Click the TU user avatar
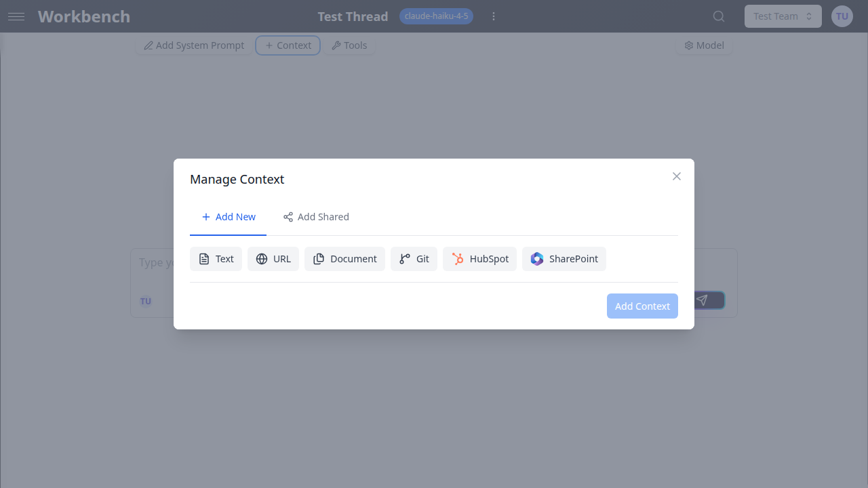868x488 pixels. click(842, 16)
